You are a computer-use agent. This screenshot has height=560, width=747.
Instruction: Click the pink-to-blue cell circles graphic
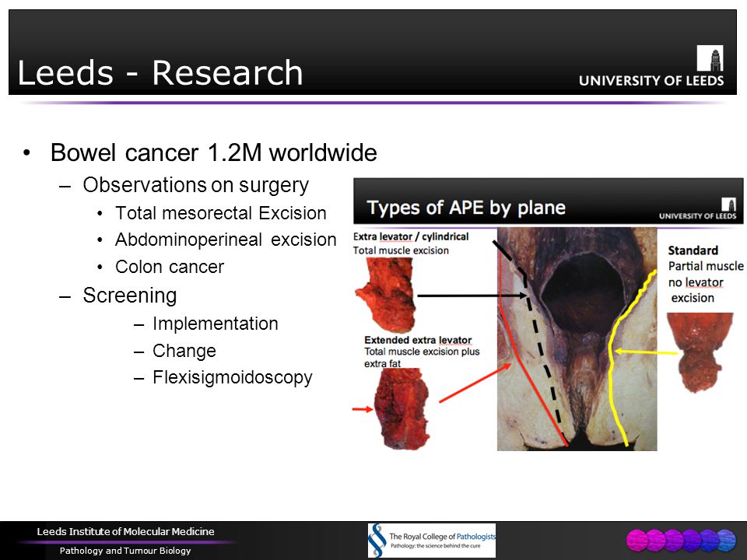[x=682, y=541]
